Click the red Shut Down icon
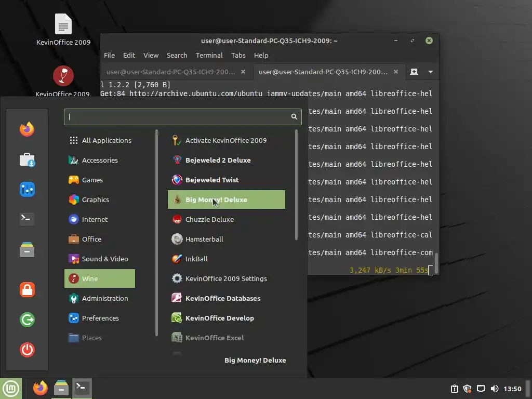The height and width of the screenshot is (399, 532). 27,350
